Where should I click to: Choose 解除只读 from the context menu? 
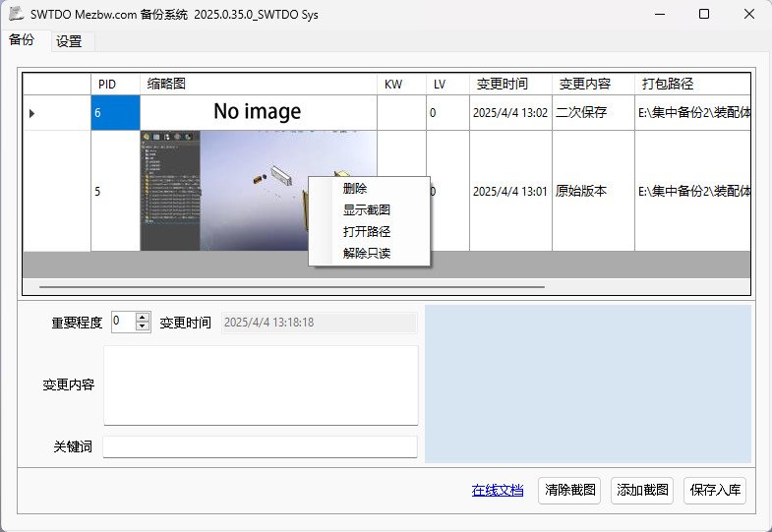(367, 254)
